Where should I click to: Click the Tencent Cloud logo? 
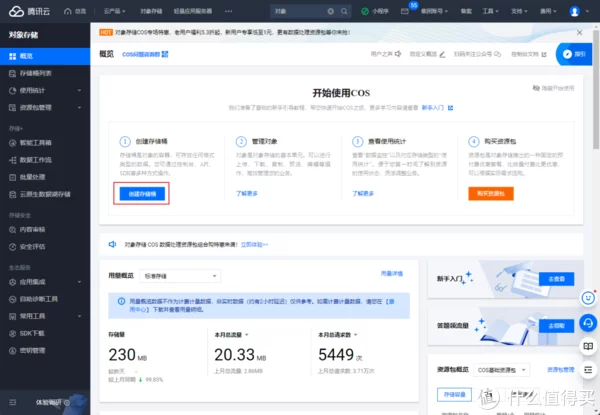pyautogui.click(x=29, y=11)
